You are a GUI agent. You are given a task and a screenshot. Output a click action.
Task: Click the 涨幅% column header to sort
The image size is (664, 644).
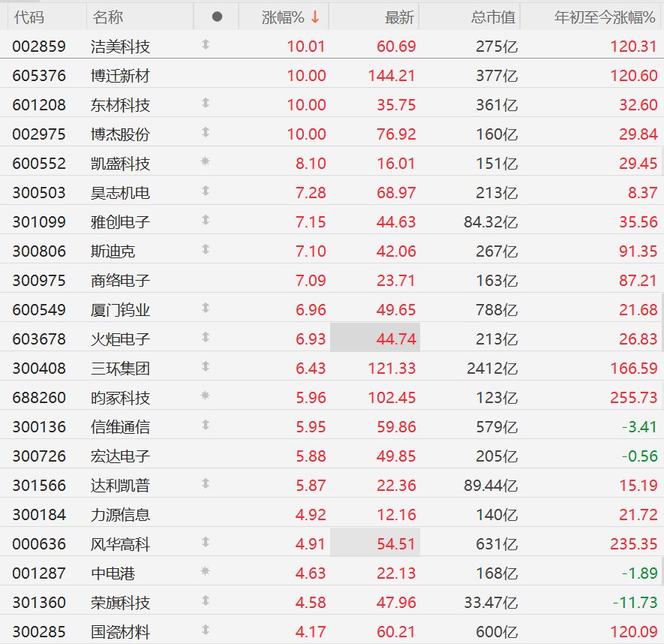point(283,17)
